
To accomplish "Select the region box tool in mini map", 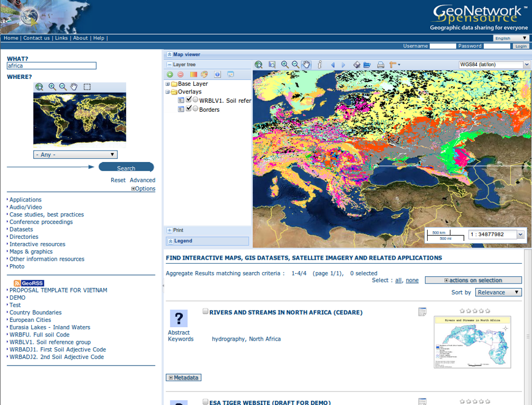I will pos(87,87).
